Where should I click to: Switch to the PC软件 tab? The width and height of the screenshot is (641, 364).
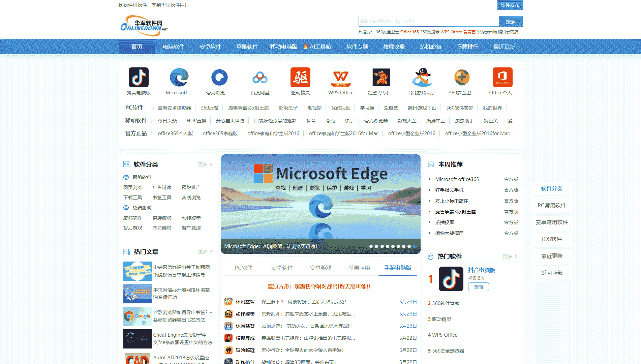coord(244,268)
